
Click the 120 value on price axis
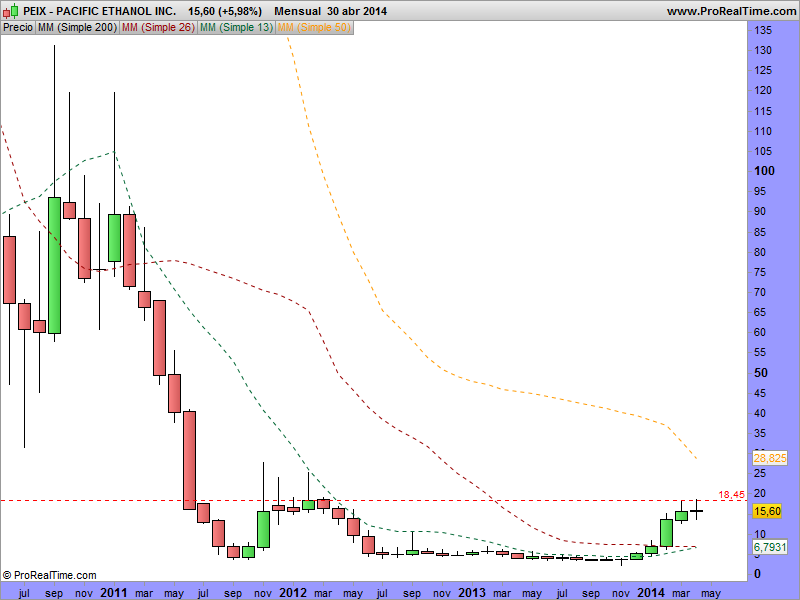(763, 90)
